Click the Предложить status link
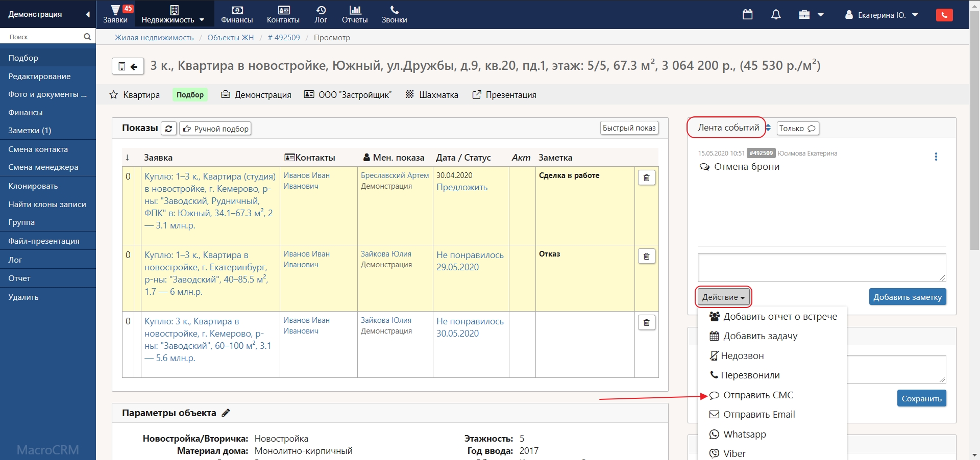This screenshot has height=460, width=980. tap(462, 187)
